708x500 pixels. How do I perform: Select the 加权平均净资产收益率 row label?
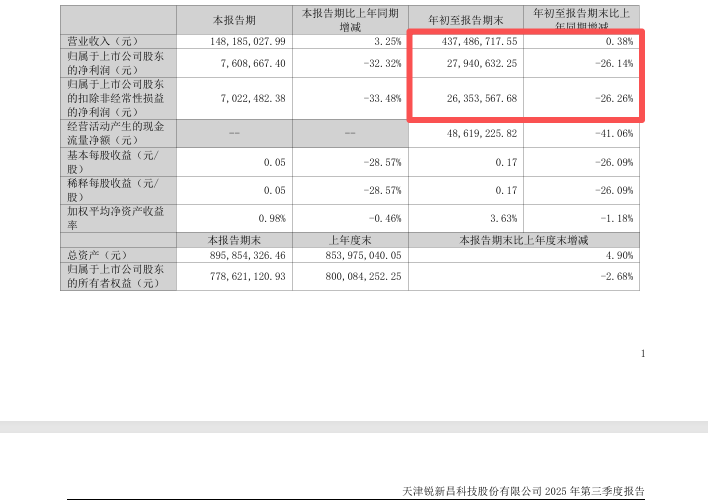point(116,218)
